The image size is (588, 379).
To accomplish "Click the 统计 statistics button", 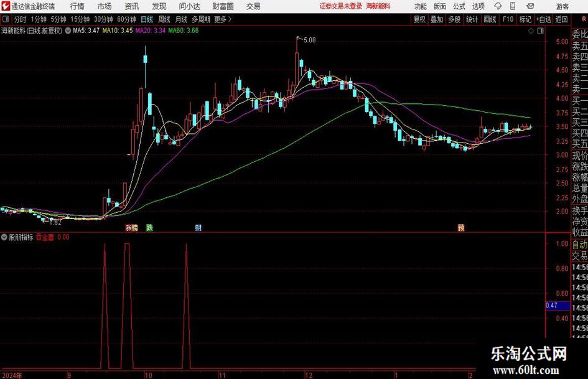I will pyautogui.click(x=472, y=19).
